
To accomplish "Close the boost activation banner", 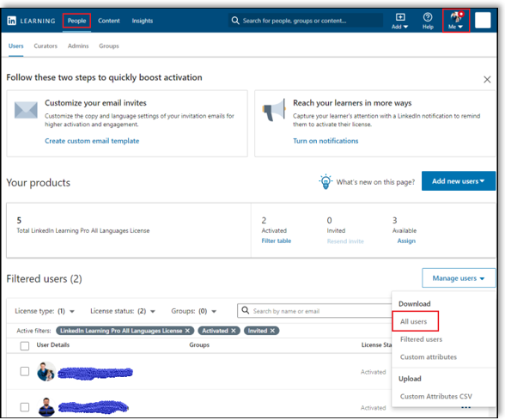I will 487,80.
